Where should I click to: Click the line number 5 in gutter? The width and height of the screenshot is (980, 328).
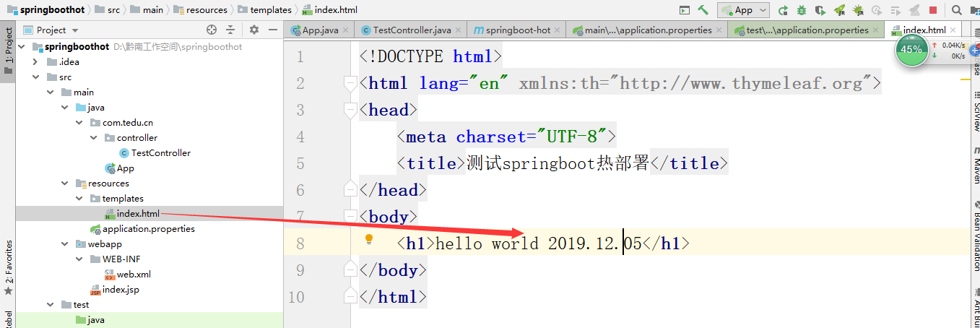(x=300, y=163)
